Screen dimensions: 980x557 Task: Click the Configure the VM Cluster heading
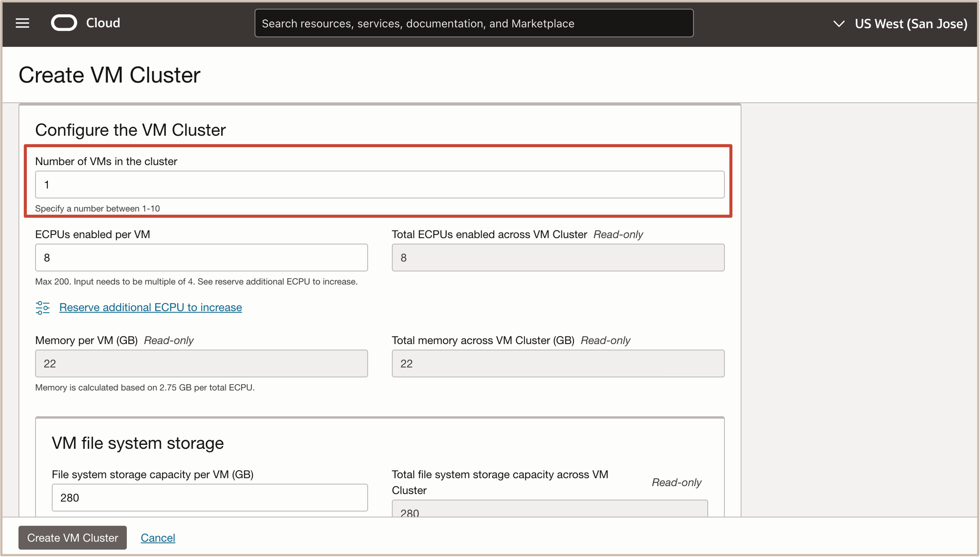(x=130, y=130)
